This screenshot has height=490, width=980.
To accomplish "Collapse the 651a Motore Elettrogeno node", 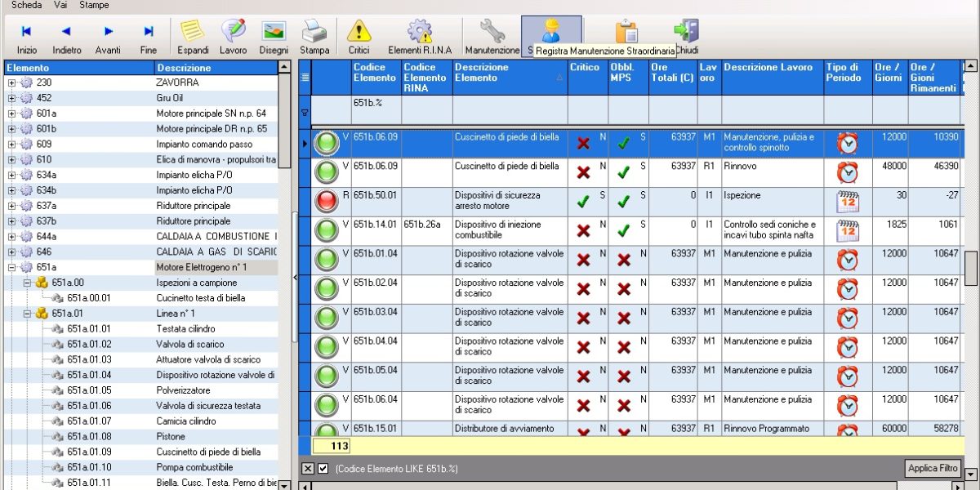I will [x=11, y=267].
